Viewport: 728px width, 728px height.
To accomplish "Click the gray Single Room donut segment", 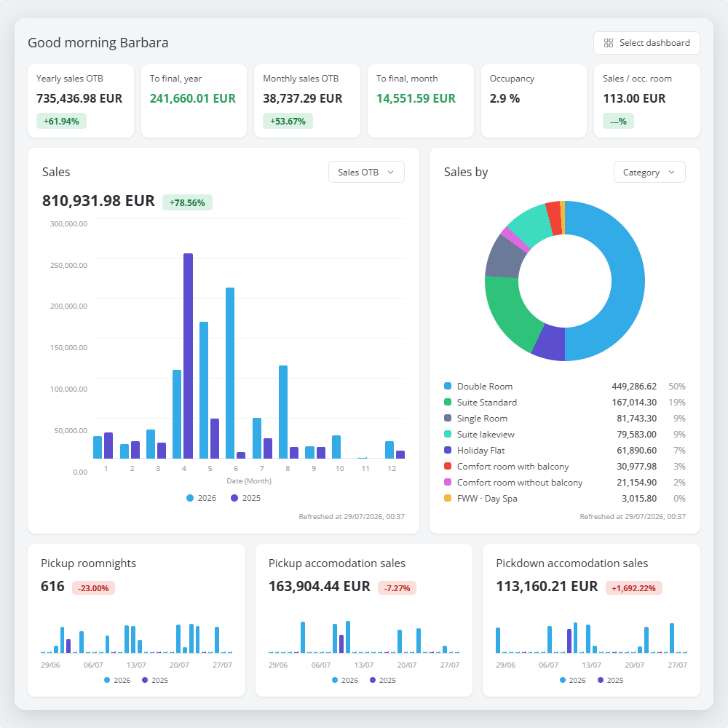I will tap(505, 257).
